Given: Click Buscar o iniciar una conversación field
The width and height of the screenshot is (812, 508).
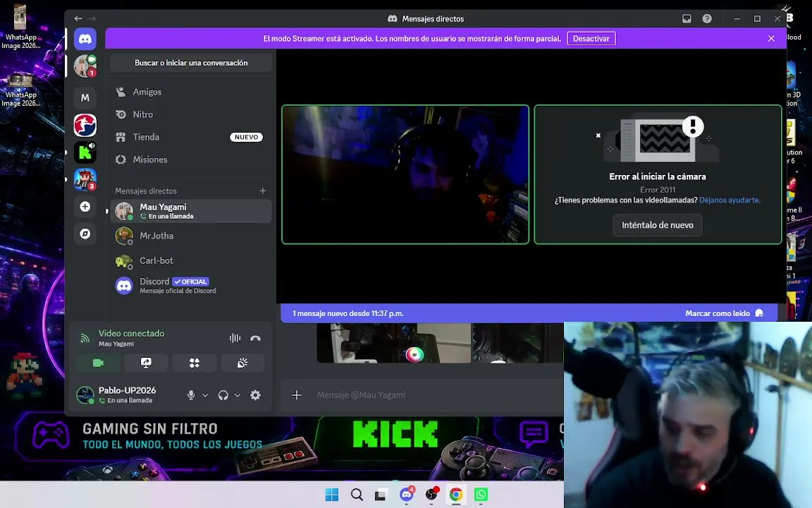Looking at the screenshot, I should tap(190, 63).
